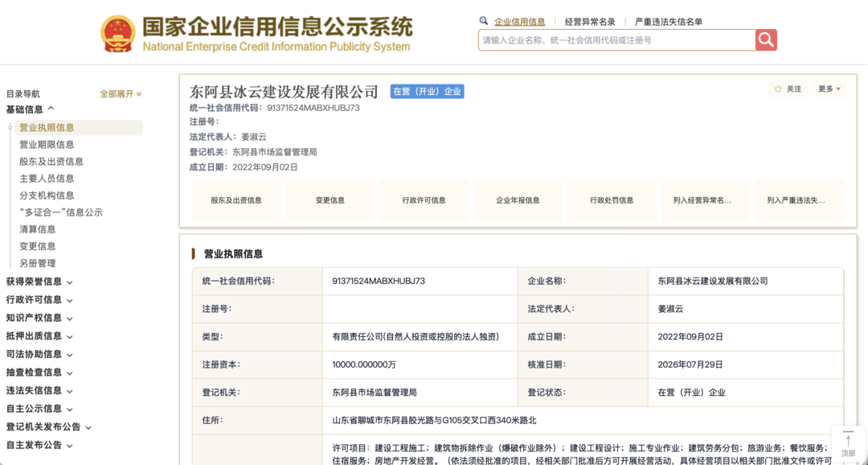The width and height of the screenshot is (868, 465).
Task: Click the 营业执照信息 section heading
Action: click(x=234, y=254)
